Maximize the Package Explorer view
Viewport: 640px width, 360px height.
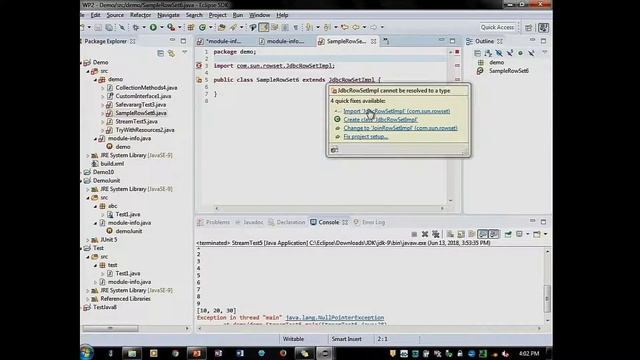pyautogui.click(x=183, y=41)
